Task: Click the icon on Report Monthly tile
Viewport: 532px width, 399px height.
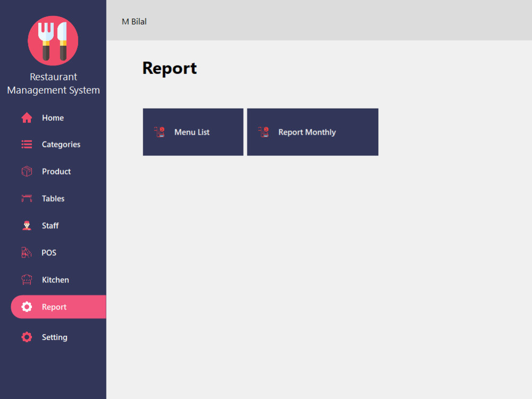Action: [264, 132]
